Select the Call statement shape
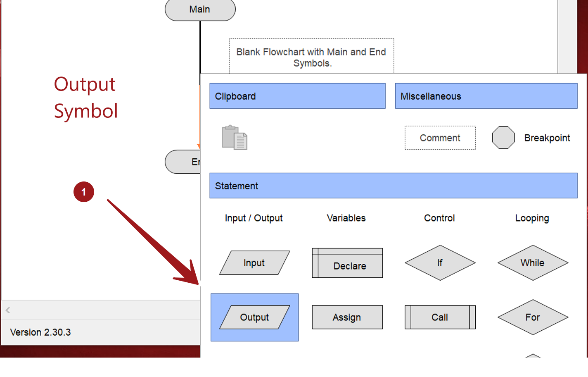588x377 pixels. [440, 317]
